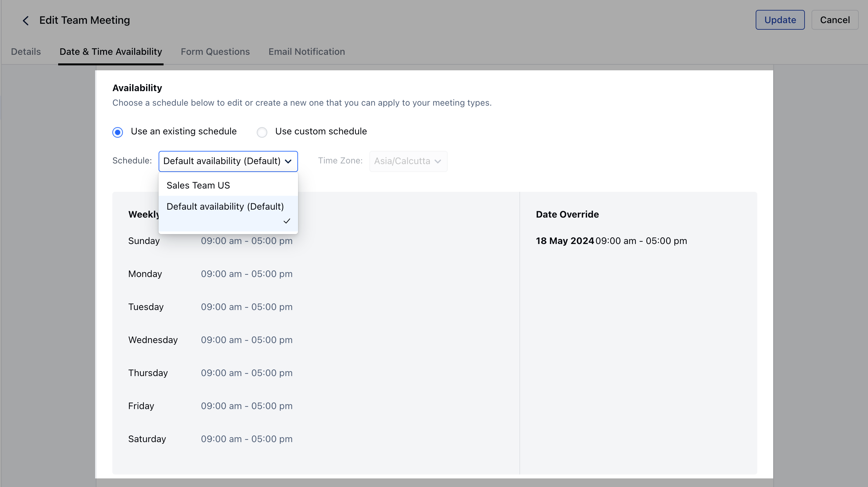This screenshot has height=487, width=868.
Task: Open the Email Notification tab
Action: tap(307, 52)
